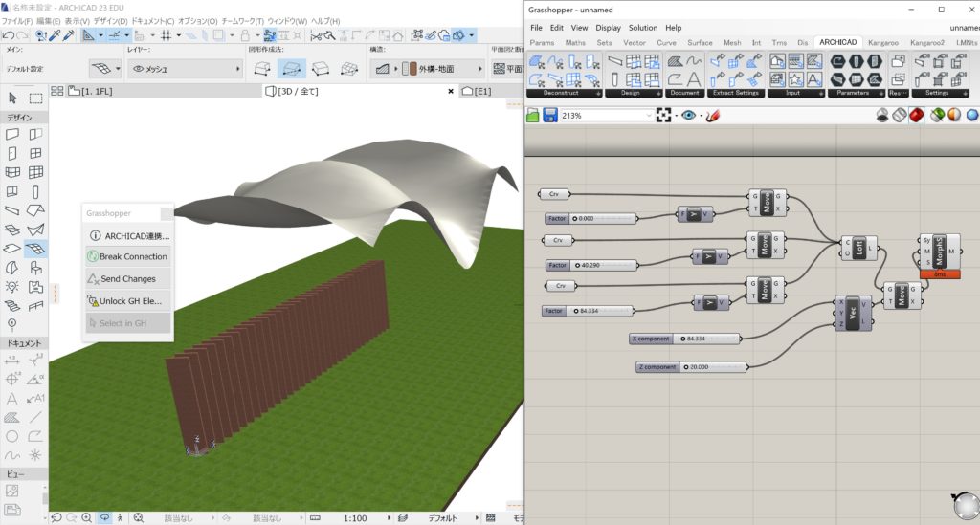Click the Vec component on Grasshopper canvas
The width and height of the screenshot is (980, 525).
point(853,313)
